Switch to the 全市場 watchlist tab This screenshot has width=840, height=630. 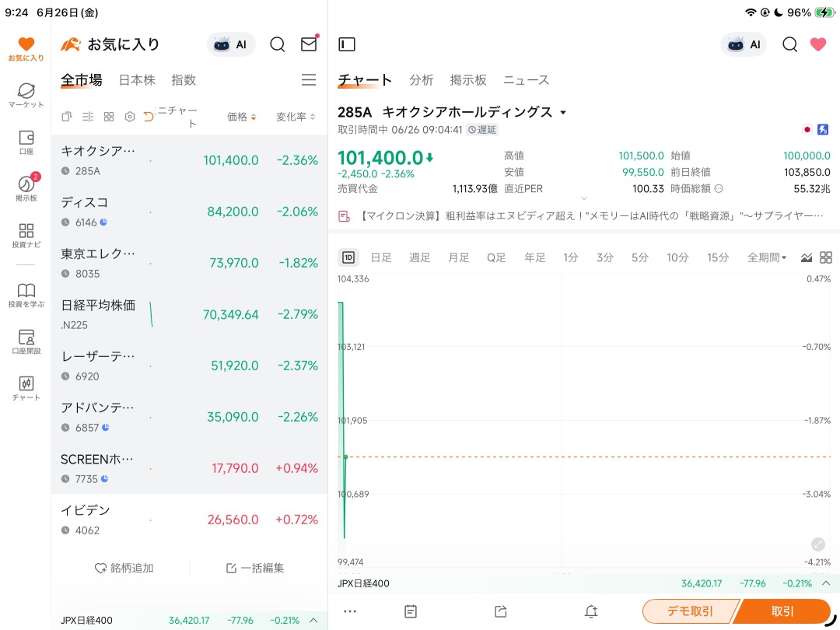[82, 80]
